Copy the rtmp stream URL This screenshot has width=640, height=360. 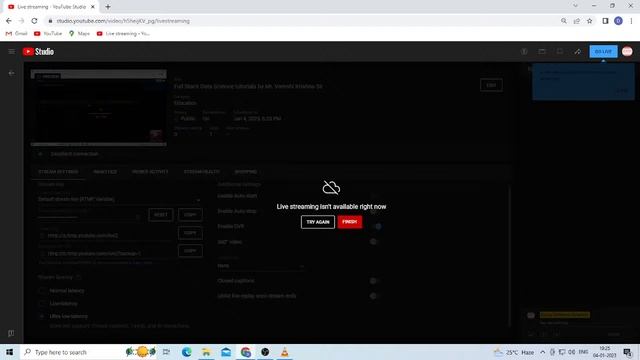pos(190,233)
